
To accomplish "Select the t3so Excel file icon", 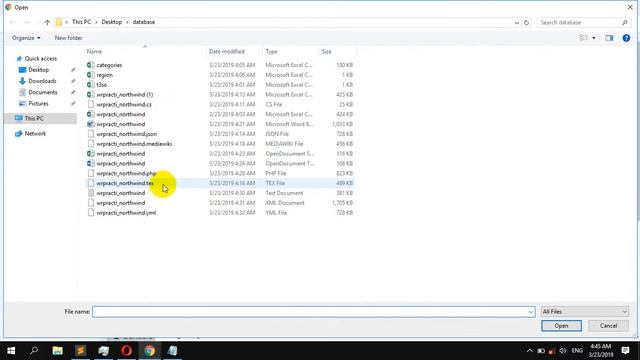I will click(x=91, y=84).
